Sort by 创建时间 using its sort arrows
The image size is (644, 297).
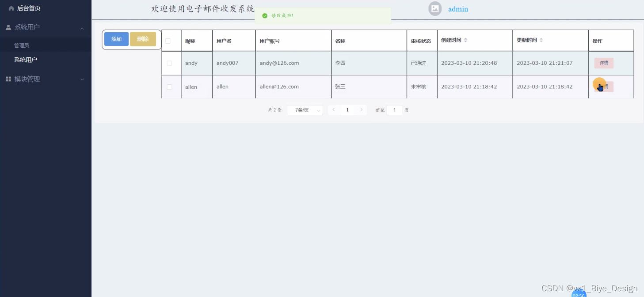465,40
